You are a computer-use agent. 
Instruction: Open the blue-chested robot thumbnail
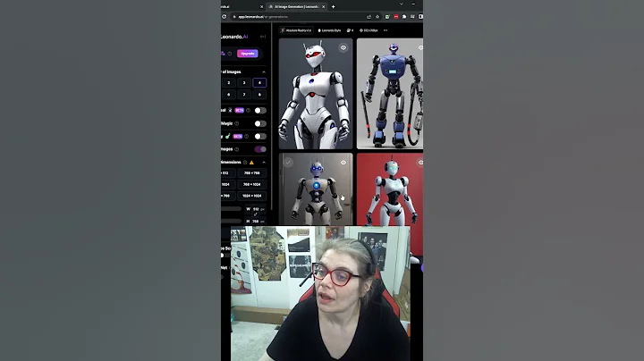tap(390, 94)
